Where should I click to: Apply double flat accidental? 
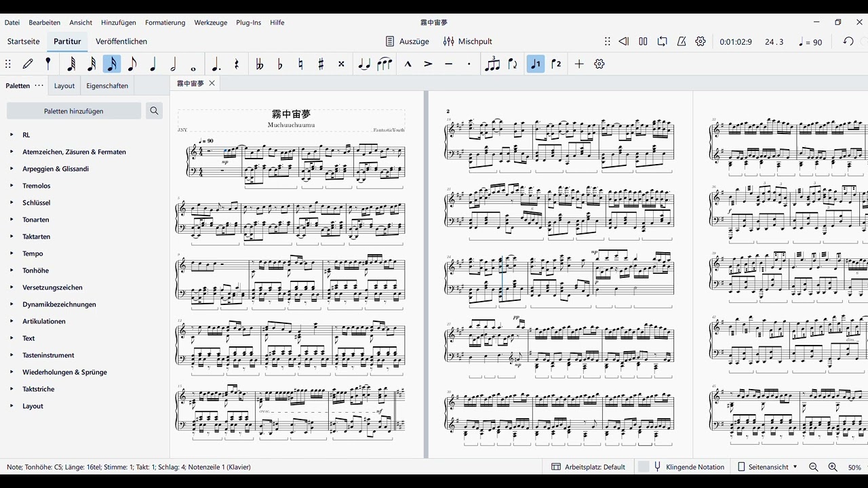click(259, 64)
